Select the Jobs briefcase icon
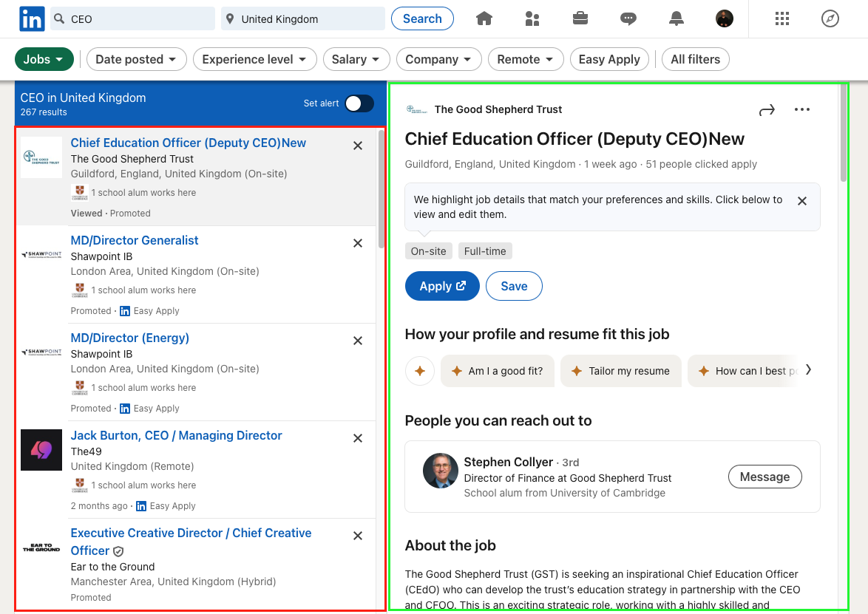Screen dimensions: 868x614 coord(580,18)
